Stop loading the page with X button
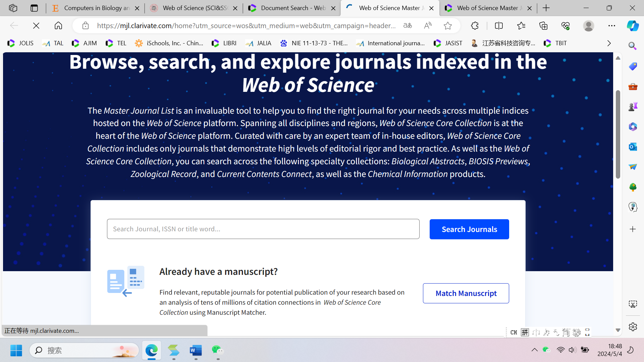 (x=36, y=25)
